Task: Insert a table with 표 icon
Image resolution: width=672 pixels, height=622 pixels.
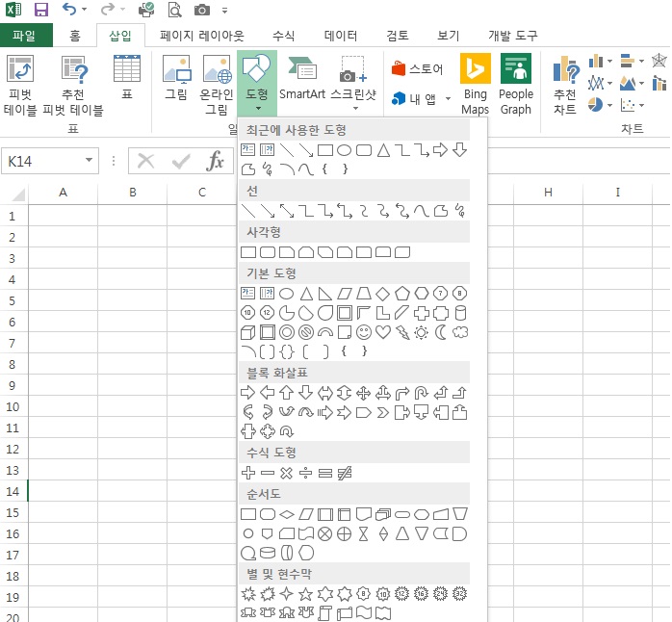Action: 127,77
